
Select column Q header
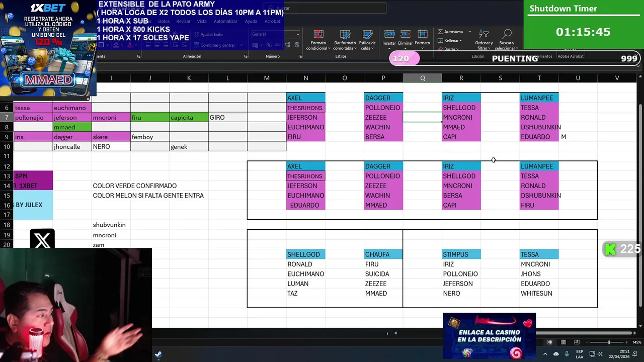pos(423,78)
